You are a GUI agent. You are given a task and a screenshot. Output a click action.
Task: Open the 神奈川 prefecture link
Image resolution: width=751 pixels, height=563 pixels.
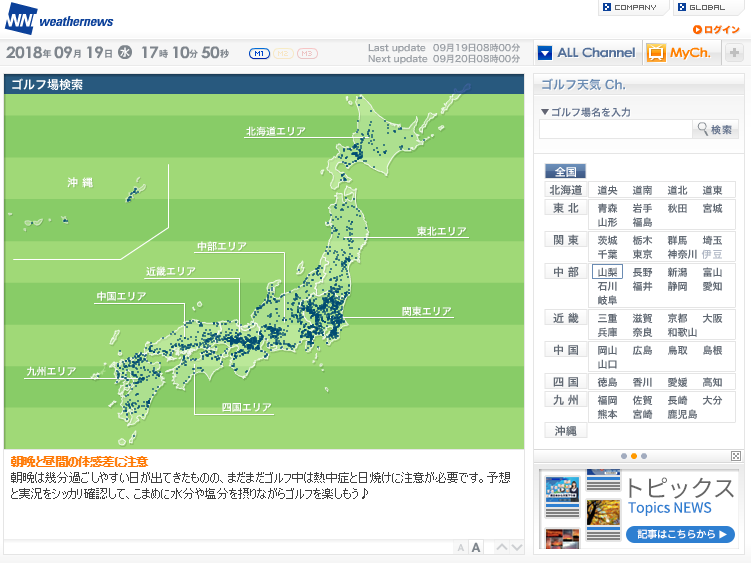tap(683, 254)
